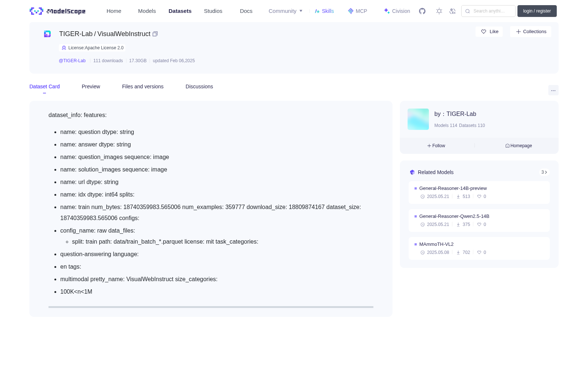Click the heart icon on Like button
Screen dimensions: 588x368
coord(484,32)
